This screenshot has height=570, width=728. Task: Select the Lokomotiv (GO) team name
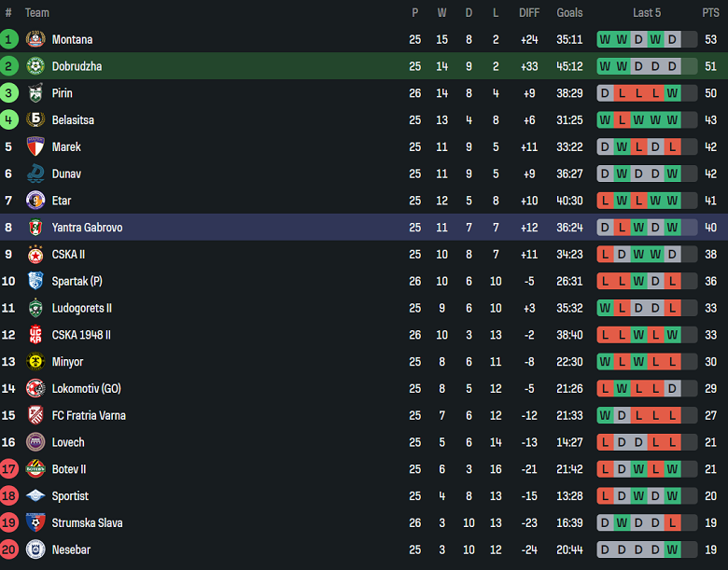[x=87, y=389]
